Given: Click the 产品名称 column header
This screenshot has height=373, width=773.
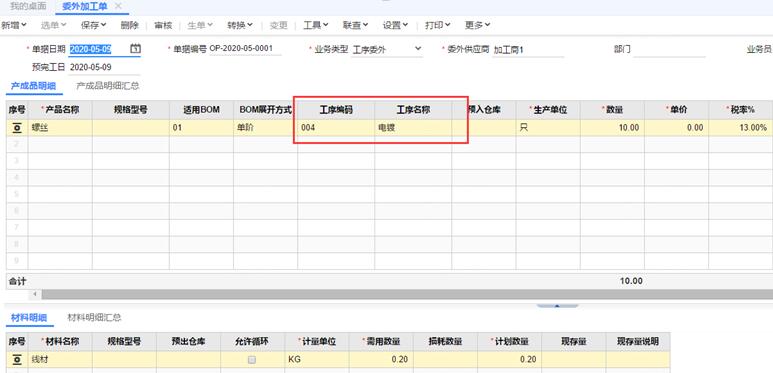Looking at the screenshot, I should 60,110.
